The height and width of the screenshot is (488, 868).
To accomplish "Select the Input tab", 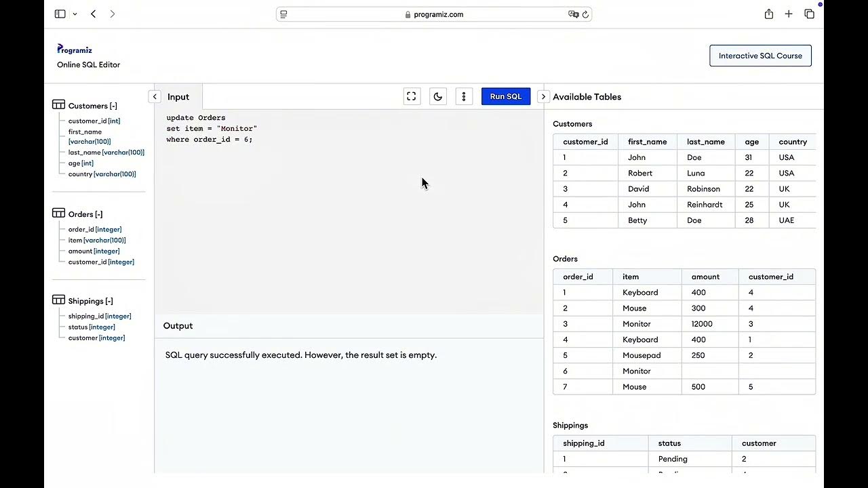I will tap(178, 96).
